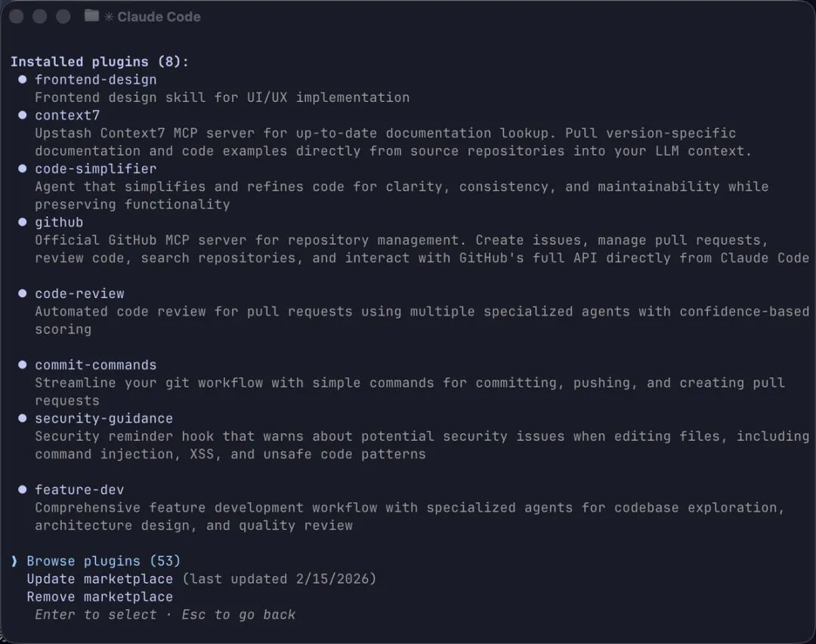This screenshot has width=816, height=644.
Task: Click the green maximize window button
Action: 63,17
